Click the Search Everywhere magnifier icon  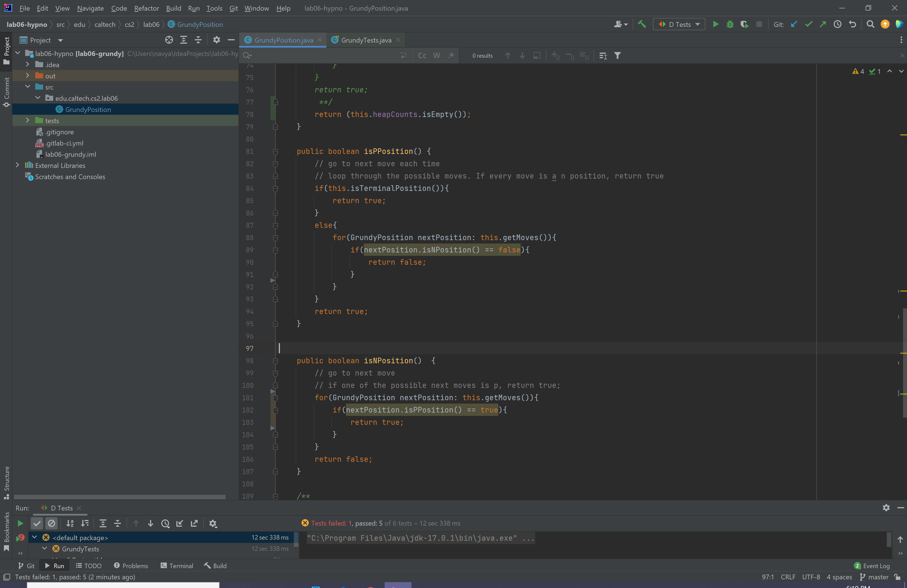pos(870,24)
